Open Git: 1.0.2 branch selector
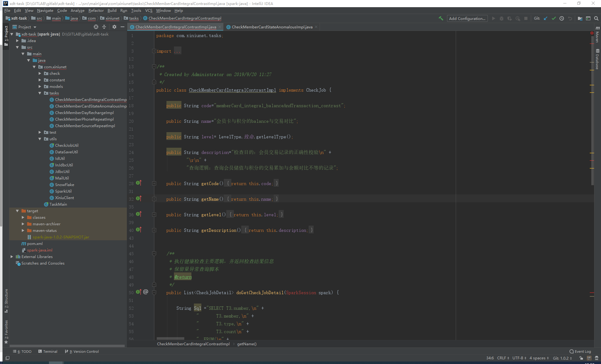The height and width of the screenshot is (364, 601). pos(562,358)
